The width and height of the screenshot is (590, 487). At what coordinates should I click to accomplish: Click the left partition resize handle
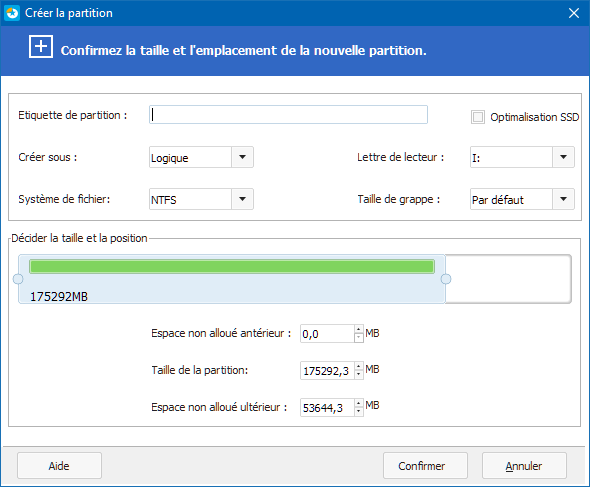click(18, 279)
